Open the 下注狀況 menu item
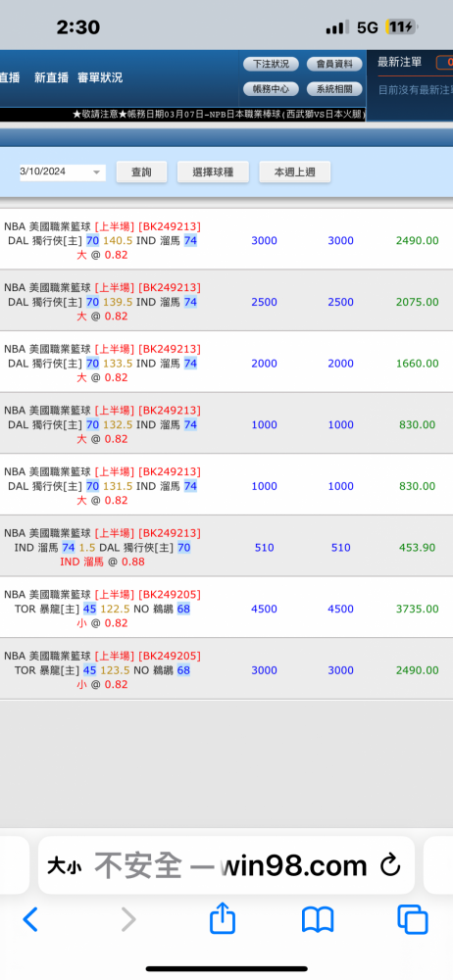 [271, 64]
